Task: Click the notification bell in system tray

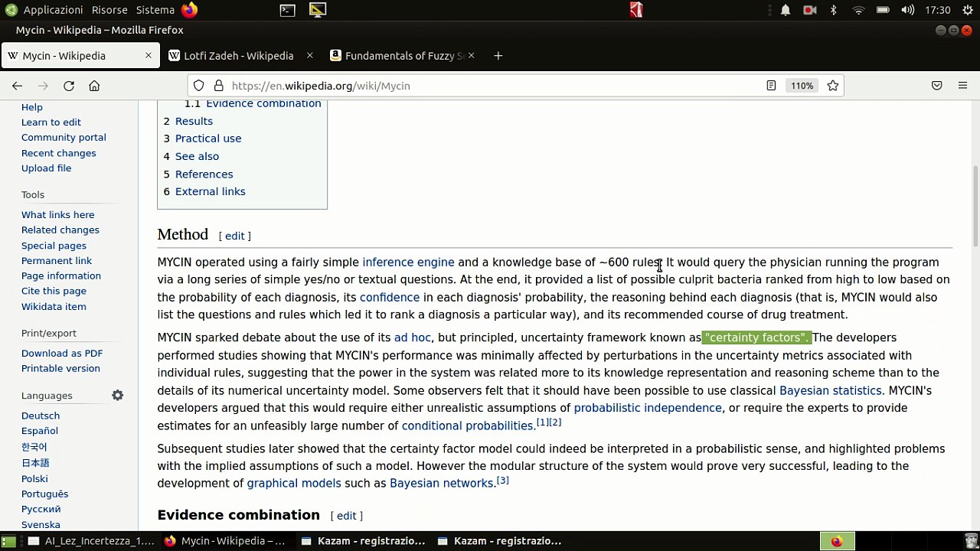Action: [x=786, y=10]
